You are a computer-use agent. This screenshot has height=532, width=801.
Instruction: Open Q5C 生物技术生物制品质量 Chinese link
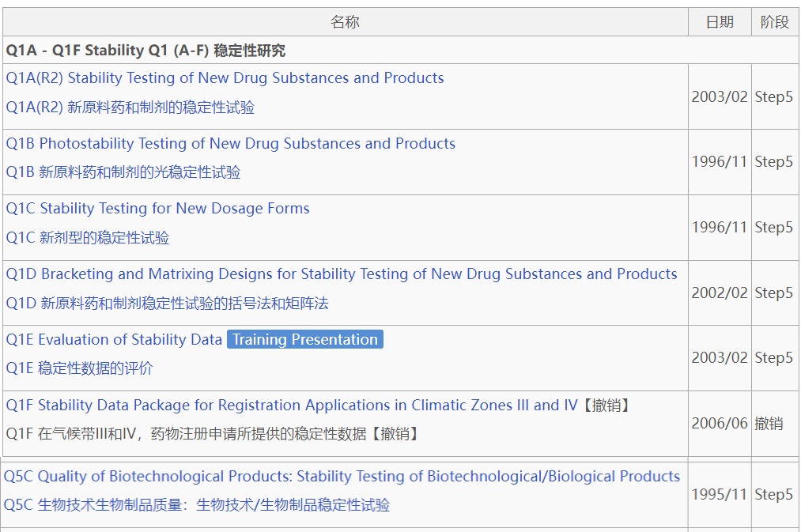click(197, 505)
